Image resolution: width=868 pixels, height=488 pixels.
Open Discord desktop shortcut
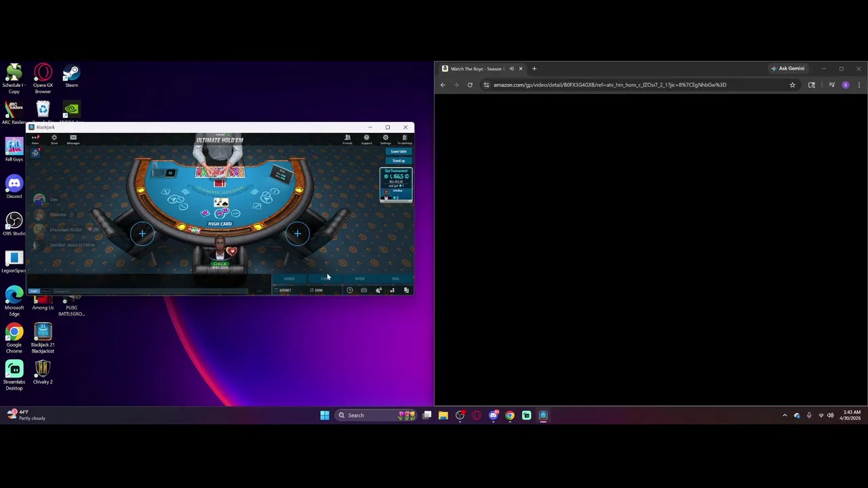point(14,186)
